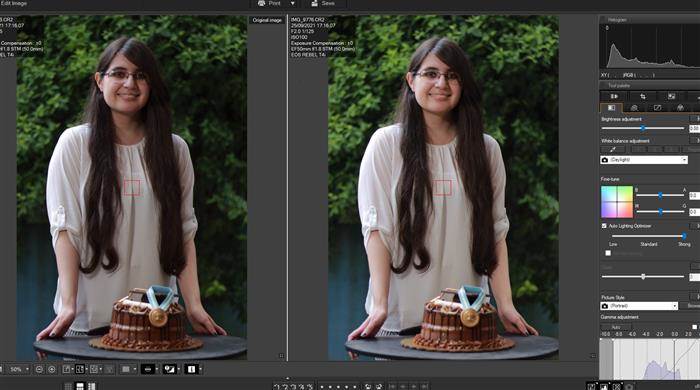Click the Gamma adjustment Auto button
The height and width of the screenshot is (390, 700).
tap(616, 327)
